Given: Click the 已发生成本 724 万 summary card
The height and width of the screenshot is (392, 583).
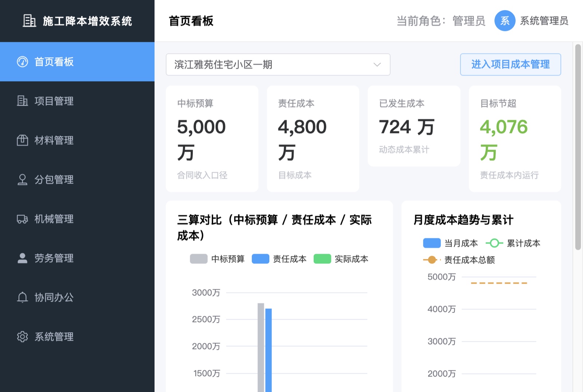Looking at the screenshot, I should [414, 126].
